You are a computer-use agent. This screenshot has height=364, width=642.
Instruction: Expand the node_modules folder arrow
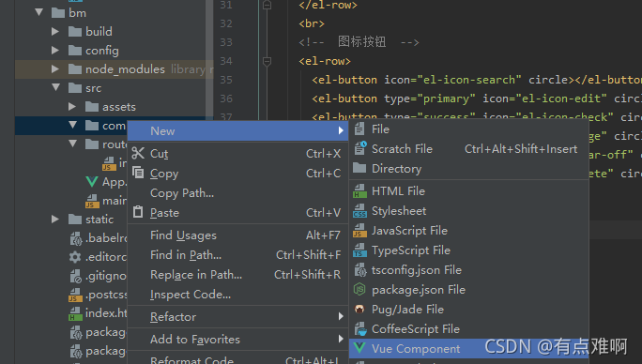(54, 68)
